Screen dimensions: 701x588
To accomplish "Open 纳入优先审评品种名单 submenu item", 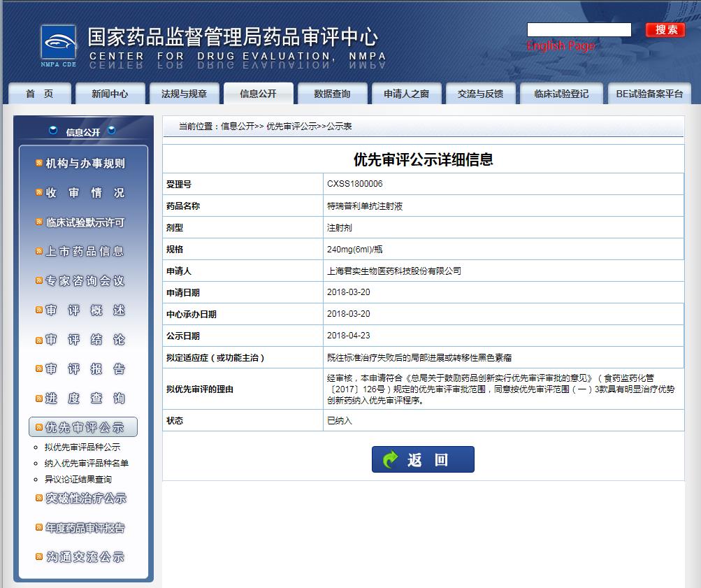I will click(x=86, y=463).
